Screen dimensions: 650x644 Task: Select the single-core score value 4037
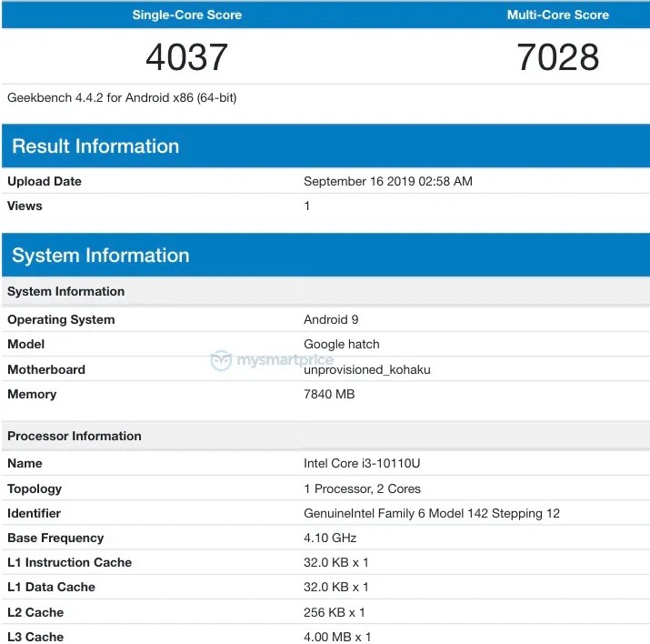[x=187, y=56]
